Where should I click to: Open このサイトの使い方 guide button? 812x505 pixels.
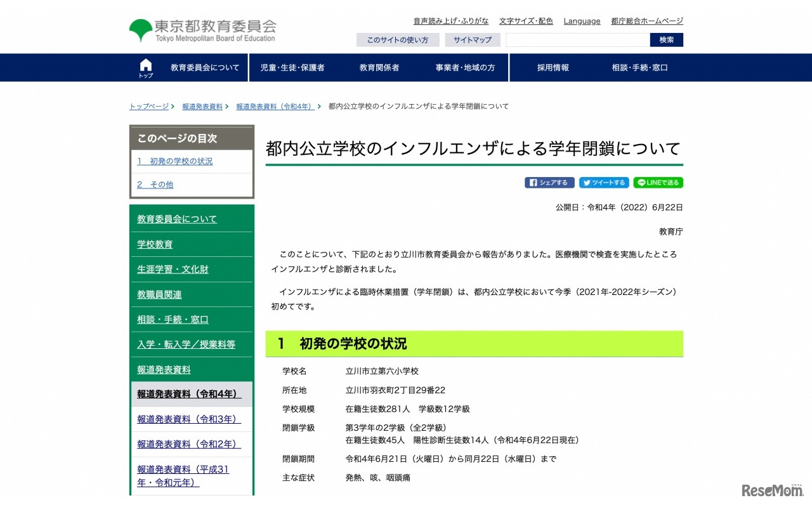point(397,40)
